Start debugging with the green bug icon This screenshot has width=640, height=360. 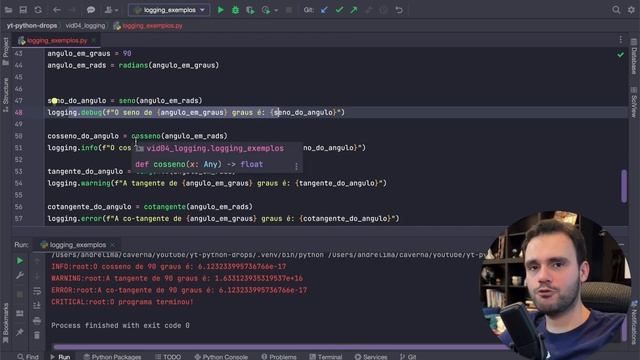(x=236, y=10)
